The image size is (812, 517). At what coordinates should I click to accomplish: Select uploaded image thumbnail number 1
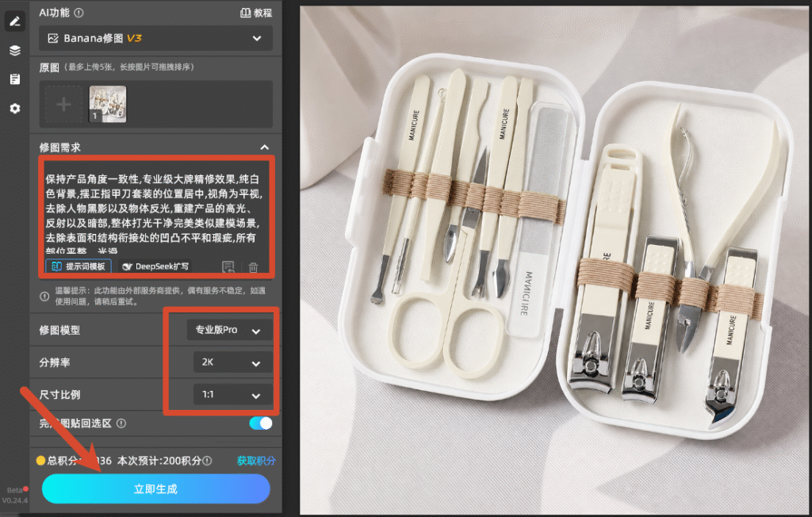(108, 104)
